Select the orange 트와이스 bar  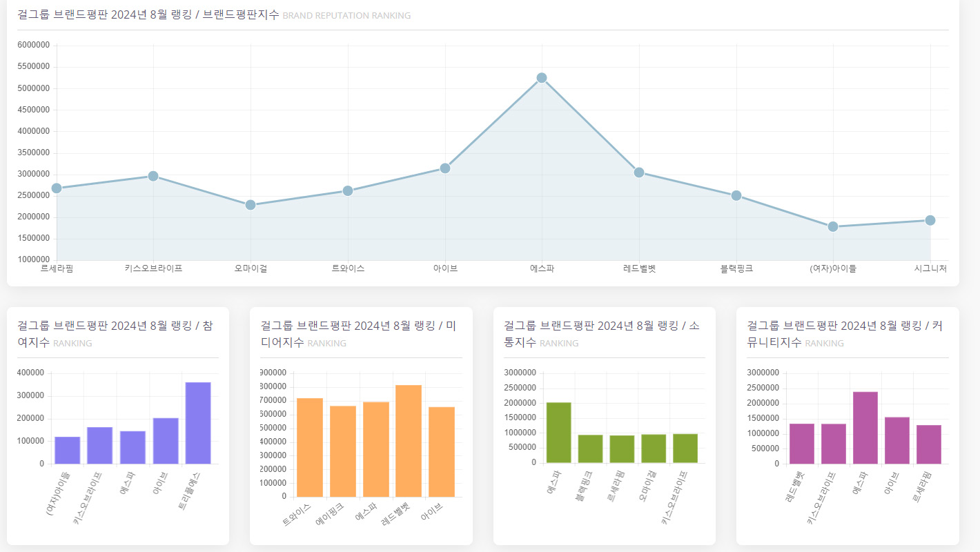coord(310,447)
